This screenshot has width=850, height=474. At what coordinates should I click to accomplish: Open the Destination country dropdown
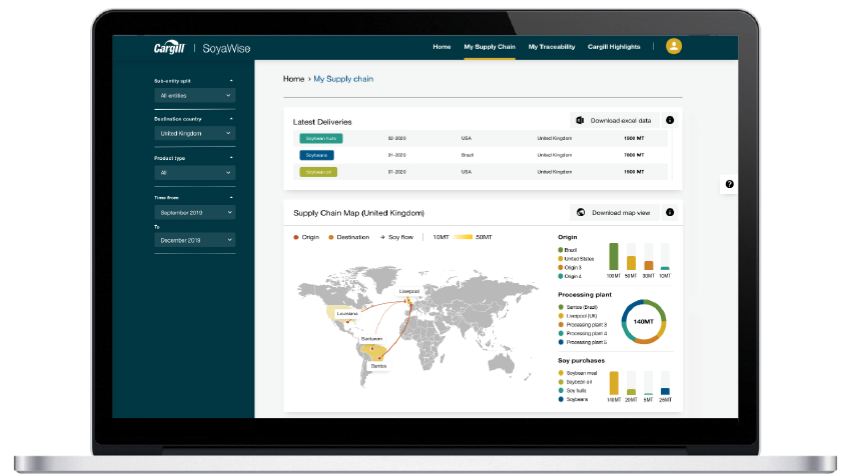tap(196, 133)
